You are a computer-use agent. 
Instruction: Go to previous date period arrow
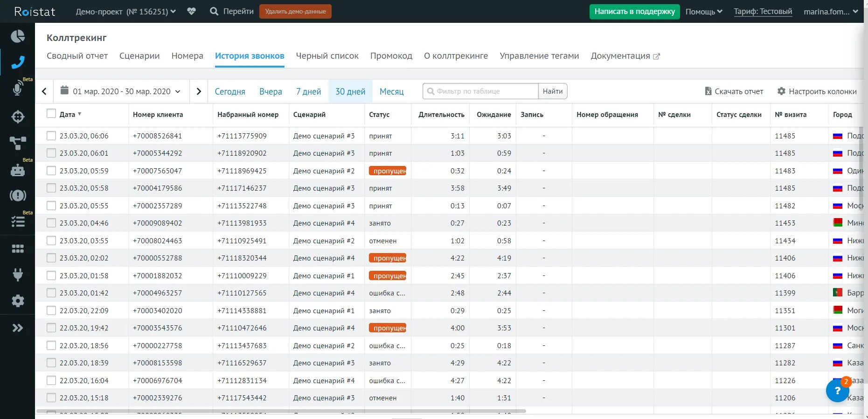[x=44, y=91]
